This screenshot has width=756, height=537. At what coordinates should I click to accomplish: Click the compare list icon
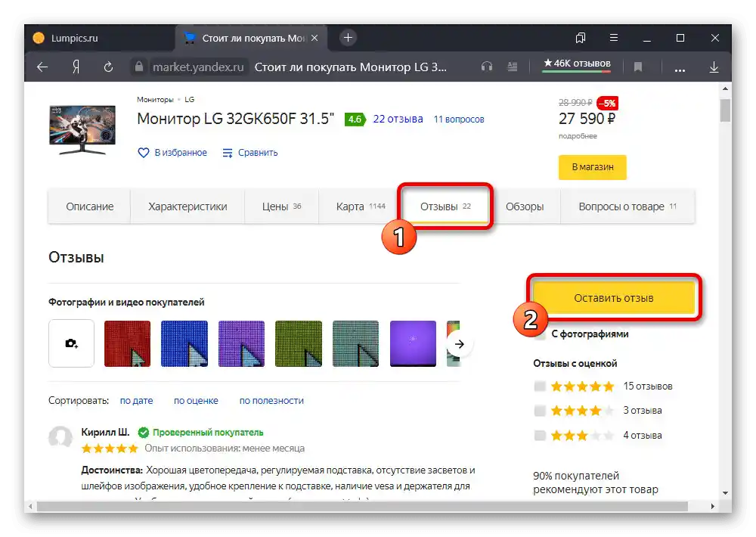(x=227, y=153)
